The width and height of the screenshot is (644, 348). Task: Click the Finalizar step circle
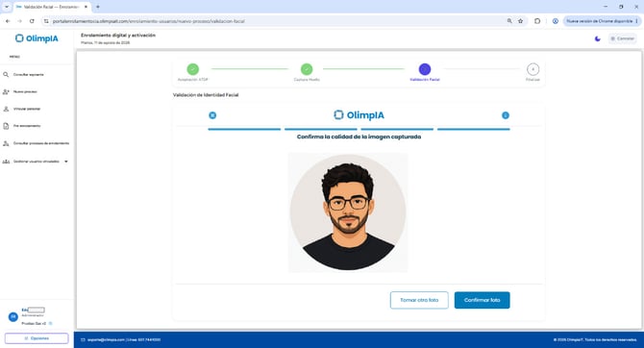[533, 69]
